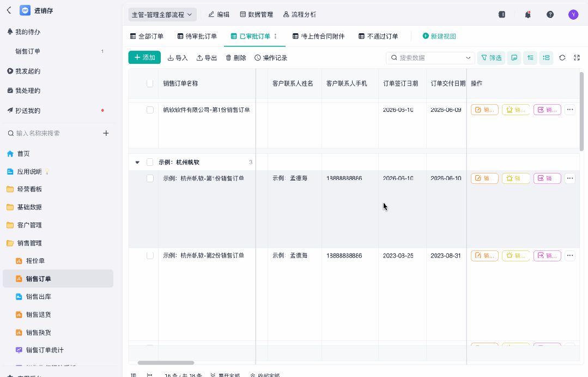Select the 已审批订单 tab

[251, 37]
